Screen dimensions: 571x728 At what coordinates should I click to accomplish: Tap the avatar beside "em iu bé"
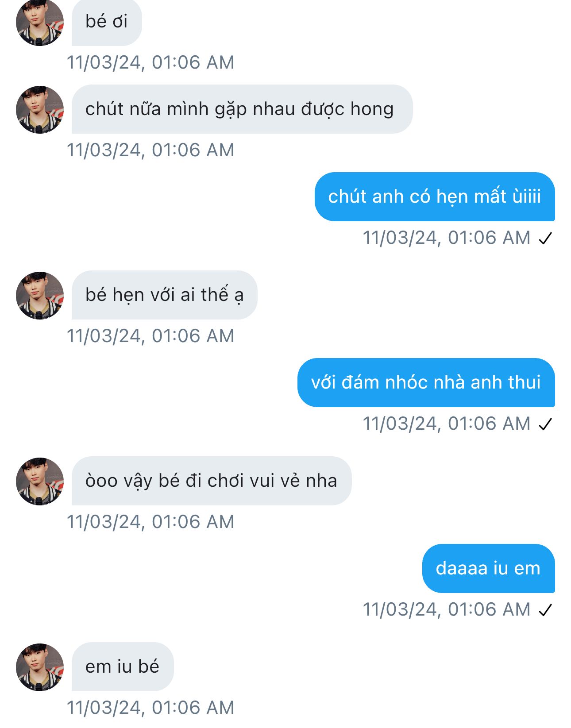coord(40,667)
